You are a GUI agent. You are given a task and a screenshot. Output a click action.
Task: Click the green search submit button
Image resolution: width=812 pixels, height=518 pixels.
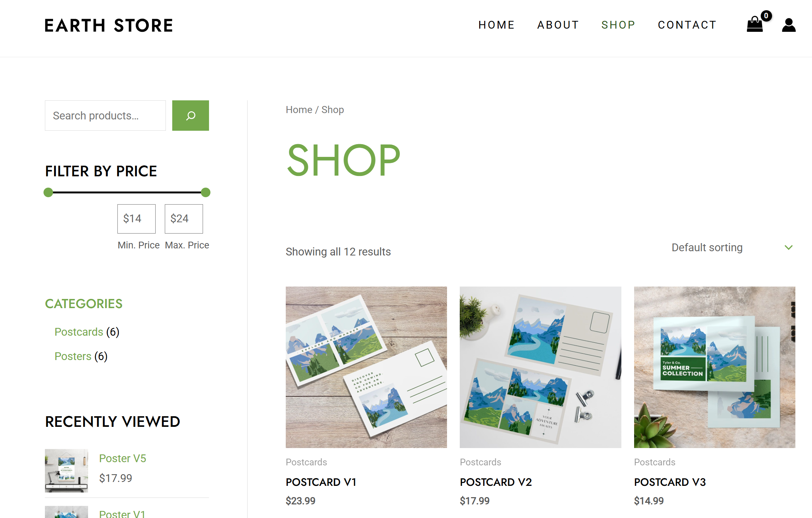click(x=191, y=116)
